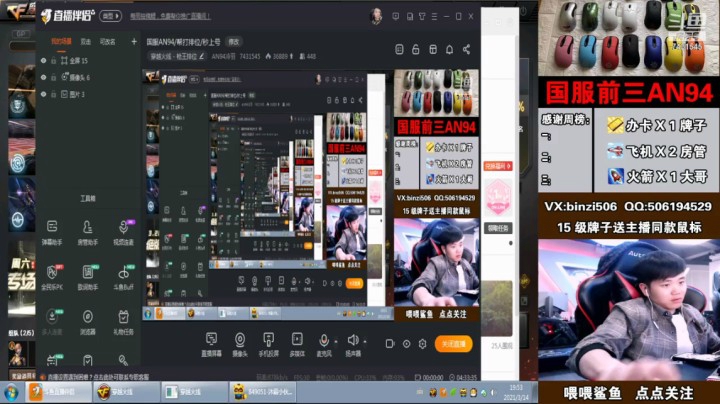Screen dimensions: 720x404
Task: Switch to the second scene tab
Action: click(85, 42)
